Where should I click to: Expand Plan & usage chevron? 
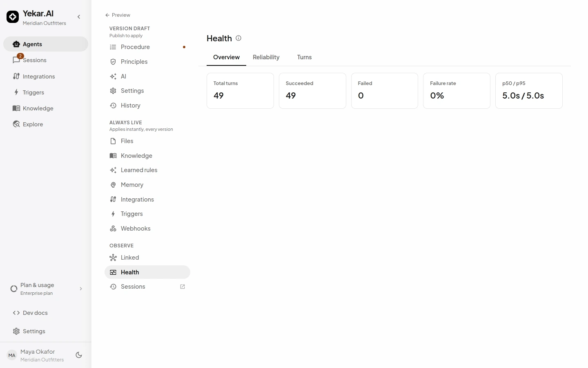click(81, 289)
